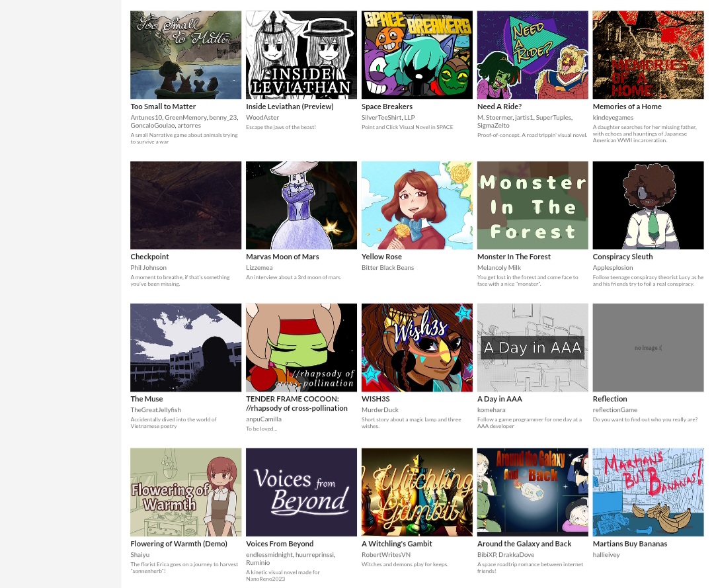Image resolution: width=714 pixels, height=588 pixels.
Task: Visit author kindeyegames' page
Action: (613, 118)
